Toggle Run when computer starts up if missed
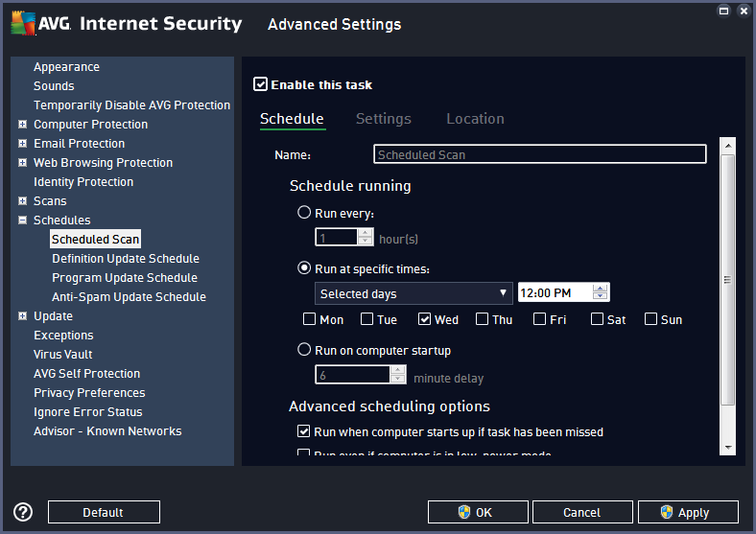This screenshot has width=756, height=534. coord(303,430)
